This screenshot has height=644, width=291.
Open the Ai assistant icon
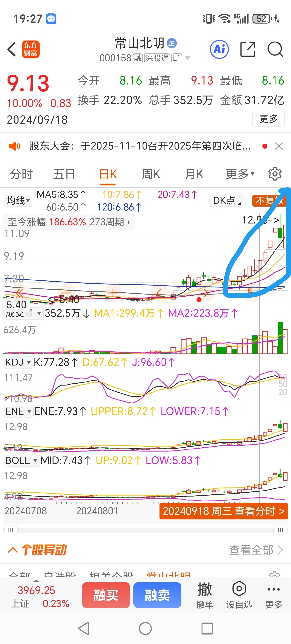tap(219, 49)
